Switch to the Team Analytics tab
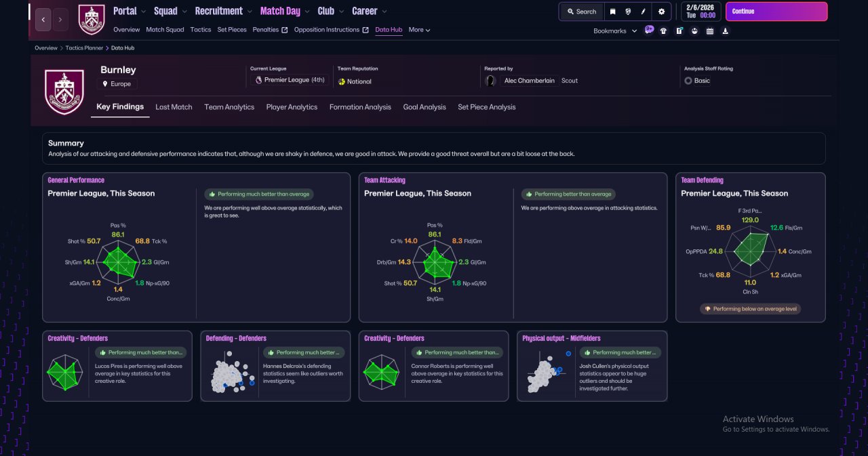Image resolution: width=868 pixels, height=456 pixels. coord(229,107)
